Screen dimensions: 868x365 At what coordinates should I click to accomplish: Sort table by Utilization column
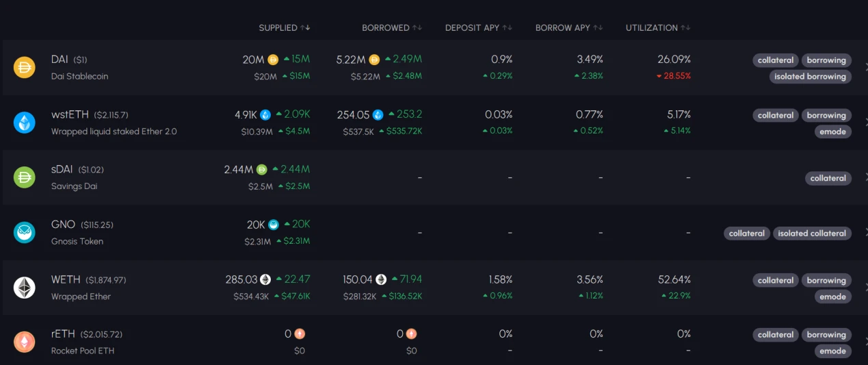[657, 28]
